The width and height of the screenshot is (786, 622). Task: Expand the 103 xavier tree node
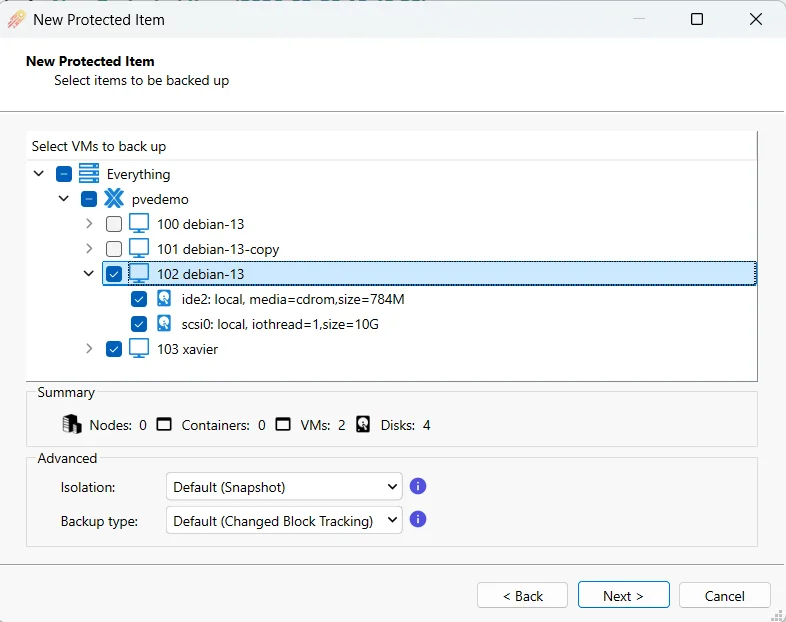[89, 349]
